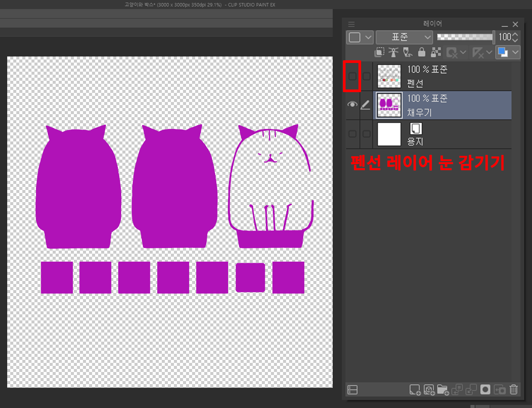Image resolution: width=532 pixels, height=408 pixels.
Task: Close the 레이어 panel
Action: pos(515,24)
